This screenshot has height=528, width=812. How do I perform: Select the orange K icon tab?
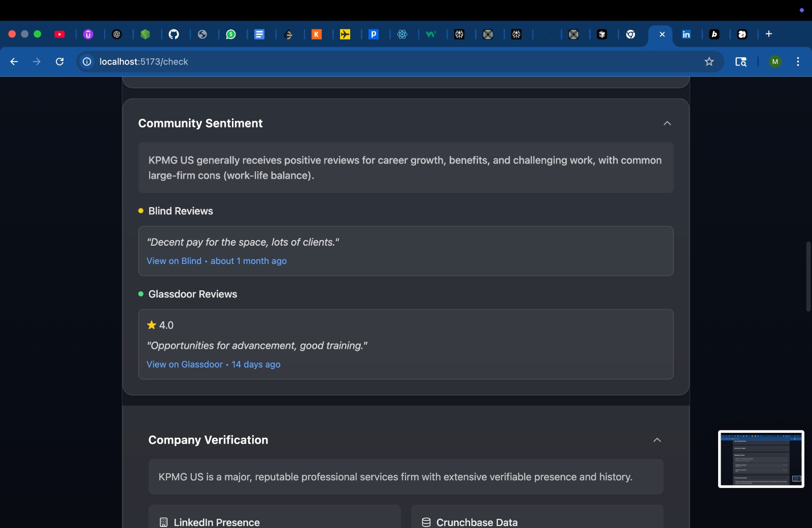317,34
